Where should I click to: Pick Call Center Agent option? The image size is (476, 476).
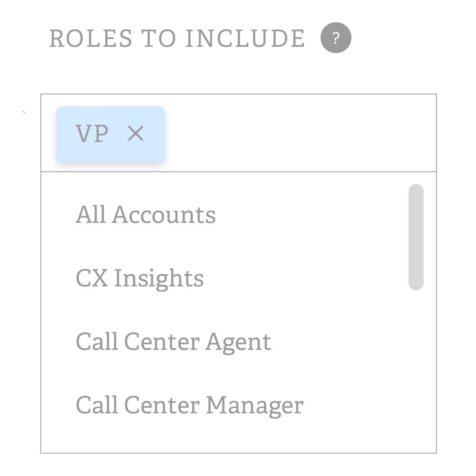173,342
